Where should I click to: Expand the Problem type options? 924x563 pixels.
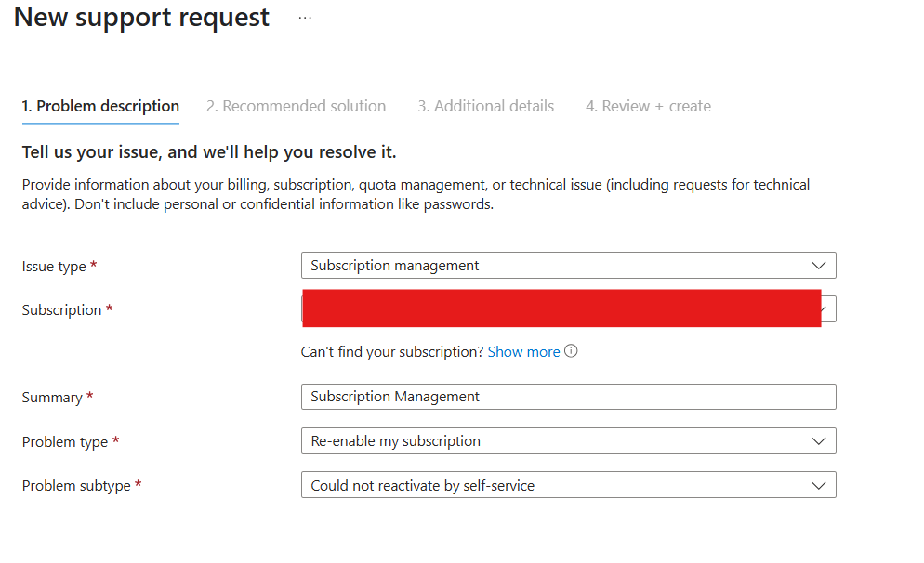(568, 440)
